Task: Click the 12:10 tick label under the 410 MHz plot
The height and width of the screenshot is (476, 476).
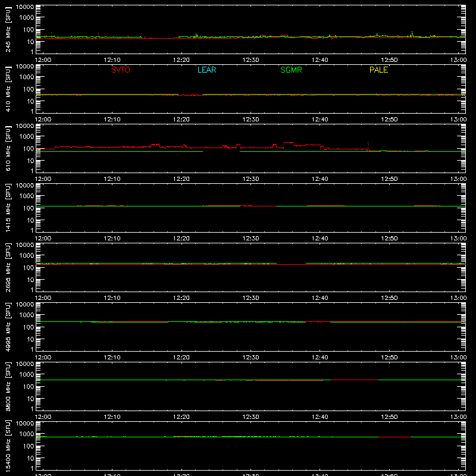Action: click(112, 120)
